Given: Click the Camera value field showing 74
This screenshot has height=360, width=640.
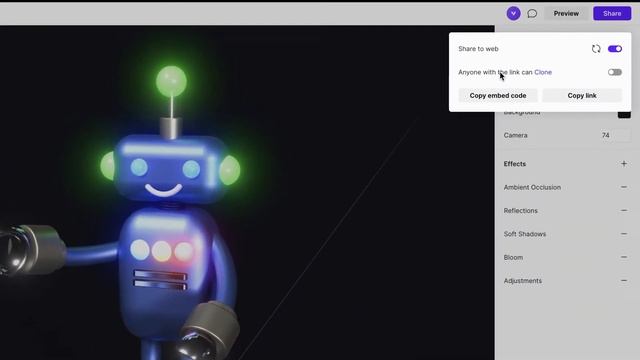Looking at the screenshot, I should coord(616,135).
